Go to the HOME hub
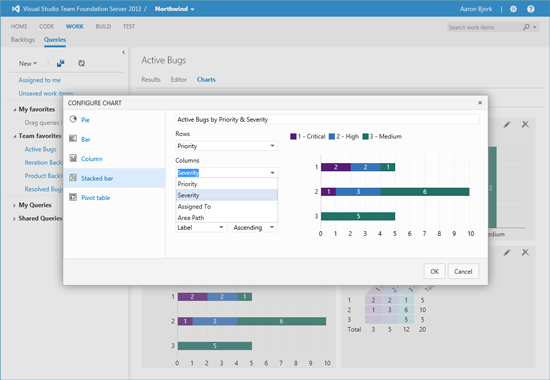The image size is (550, 380). [19, 26]
